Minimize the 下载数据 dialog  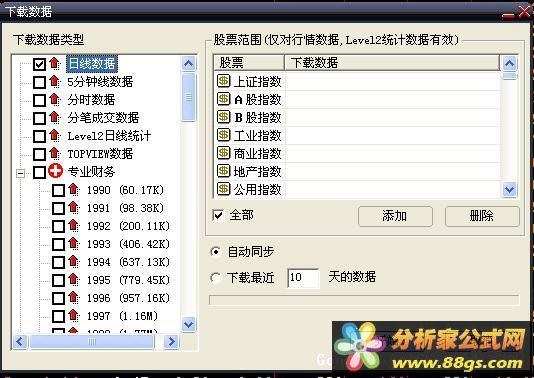(x=508, y=14)
